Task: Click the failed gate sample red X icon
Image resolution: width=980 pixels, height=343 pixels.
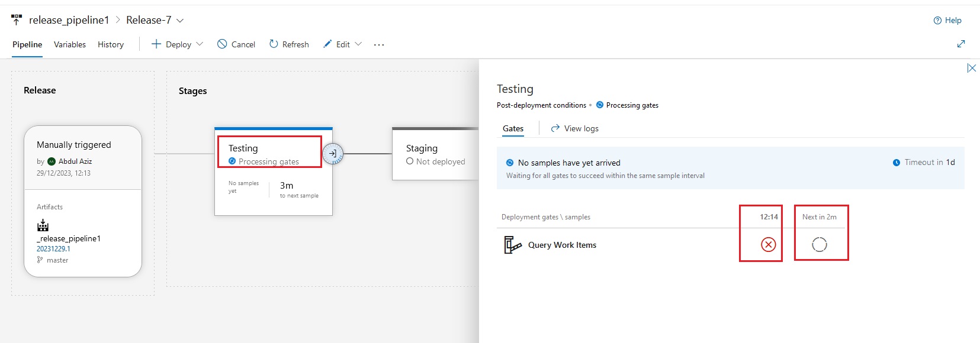Action: pos(769,244)
